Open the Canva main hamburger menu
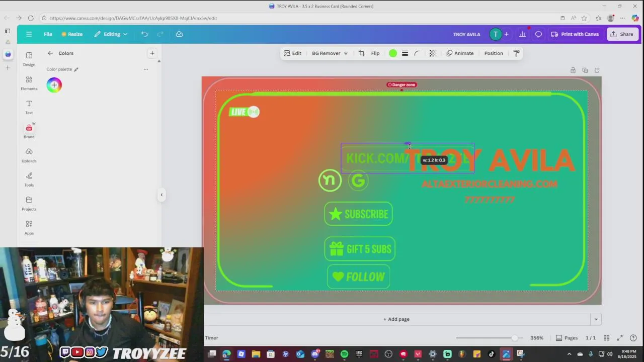The width and height of the screenshot is (644, 362). (29, 34)
